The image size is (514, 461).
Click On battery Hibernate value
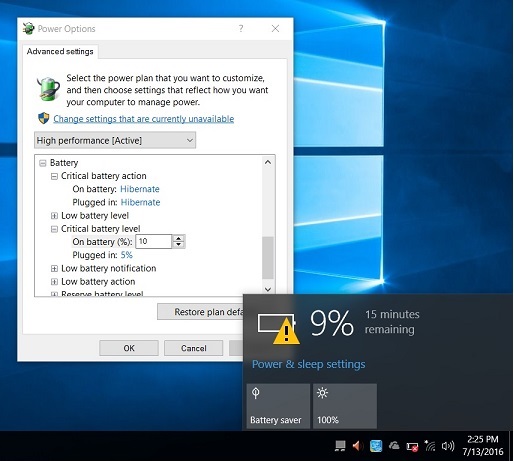click(140, 189)
